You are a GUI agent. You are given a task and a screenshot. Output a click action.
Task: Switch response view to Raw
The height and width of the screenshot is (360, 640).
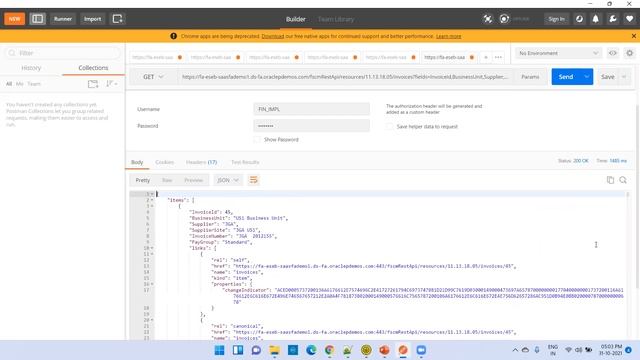point(167,180)
